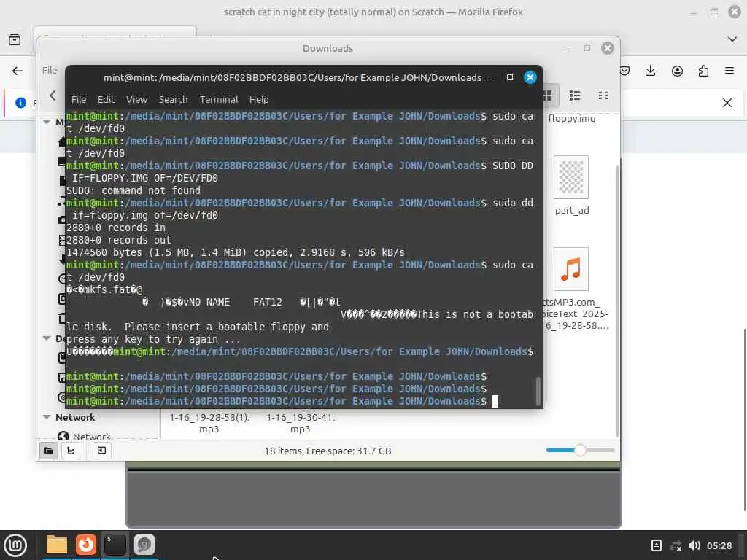Open network connection tray icon
Viewport: 747px width, 560px height.
click(676, 545)
